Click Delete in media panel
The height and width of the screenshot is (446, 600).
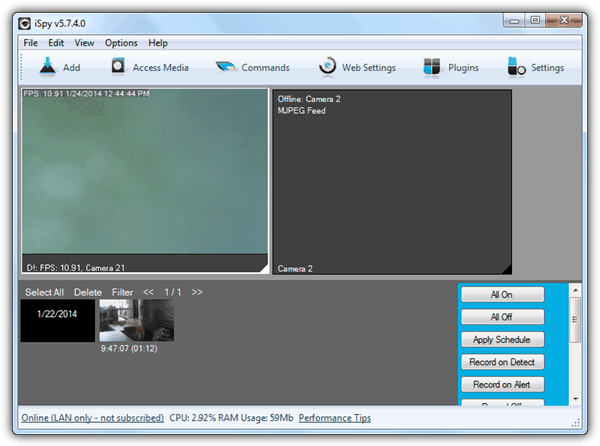pos(88,292)
